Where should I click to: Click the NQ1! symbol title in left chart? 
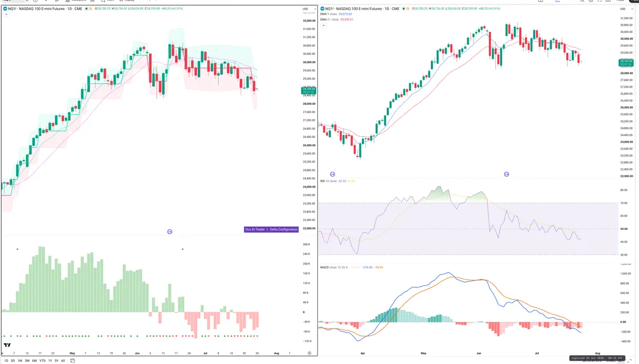point(45,9)
